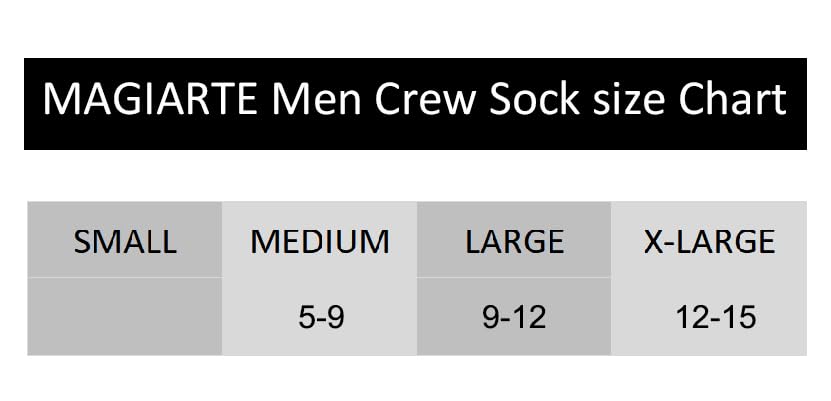831x401 pixels.
Task: Select the number 9 in the LARGE range
Action: click(490, 318)
